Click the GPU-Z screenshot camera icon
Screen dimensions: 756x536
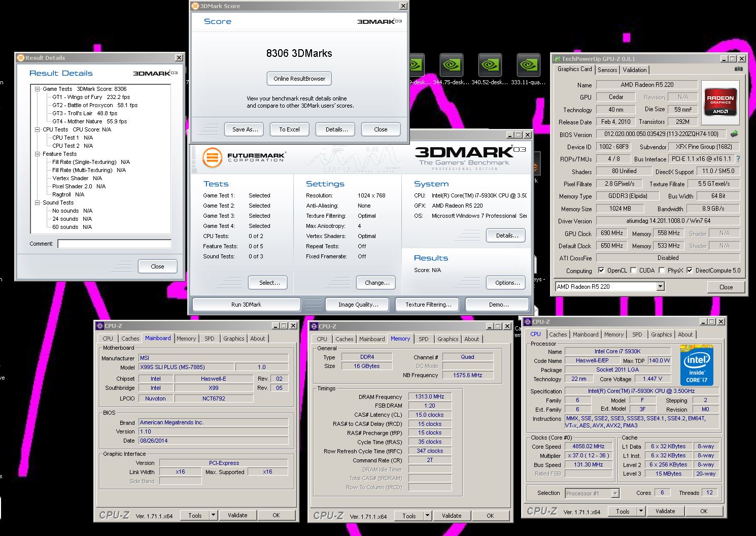[x=739, y=69]
